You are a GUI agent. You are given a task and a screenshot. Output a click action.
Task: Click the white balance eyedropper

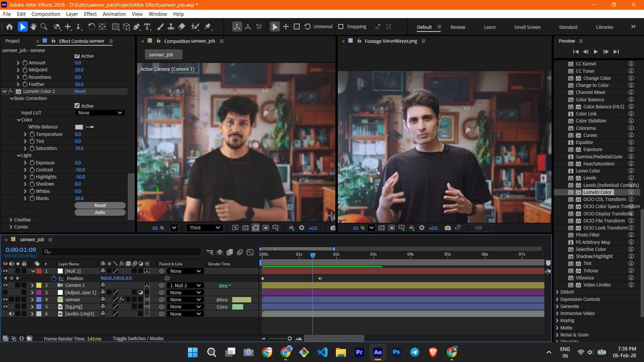tap(90, 127)
